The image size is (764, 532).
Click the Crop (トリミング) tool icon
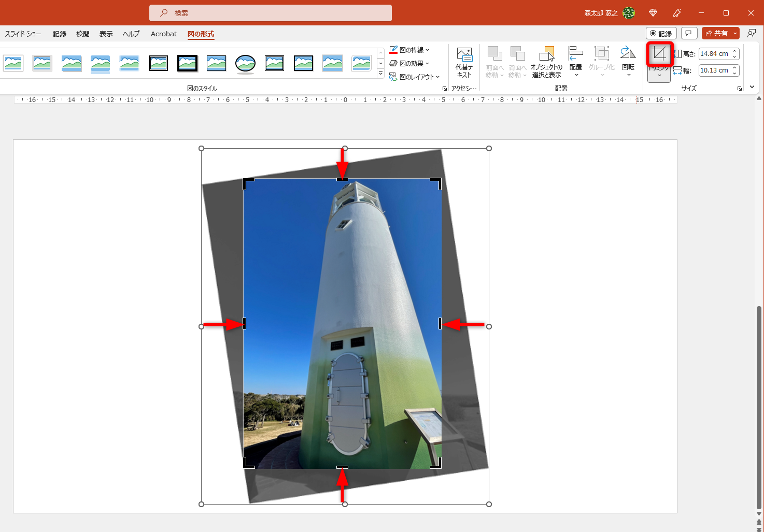tap(659, 54)
